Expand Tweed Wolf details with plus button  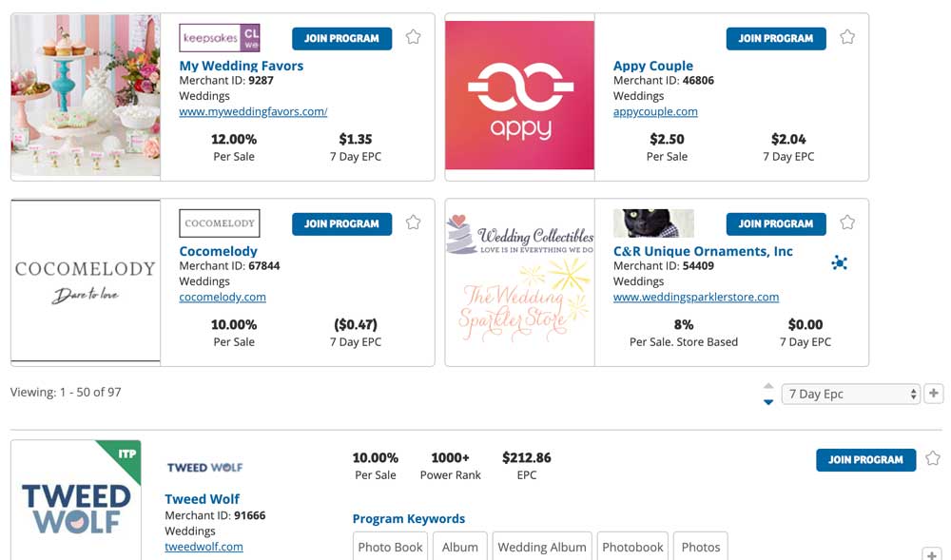[x=932, y=554]
